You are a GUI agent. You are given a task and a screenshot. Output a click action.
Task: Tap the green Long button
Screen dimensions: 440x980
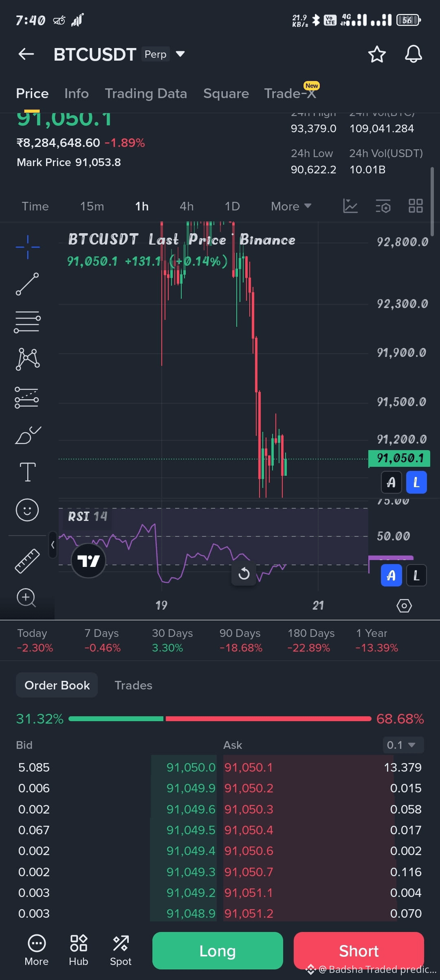click(218, 951)
